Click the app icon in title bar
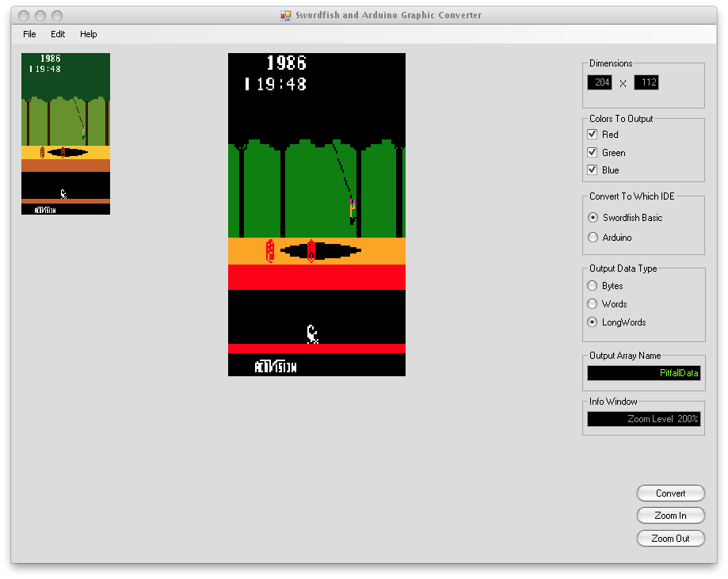The width and height of the screenshot is (728, 579). pyautogui.click(x=285, y=15)
